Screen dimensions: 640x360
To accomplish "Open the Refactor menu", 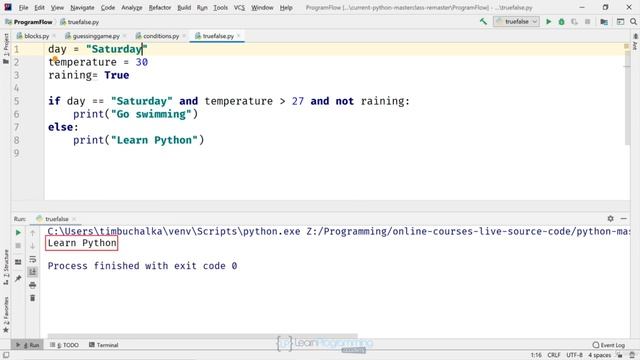I will [x=160, y=7].
